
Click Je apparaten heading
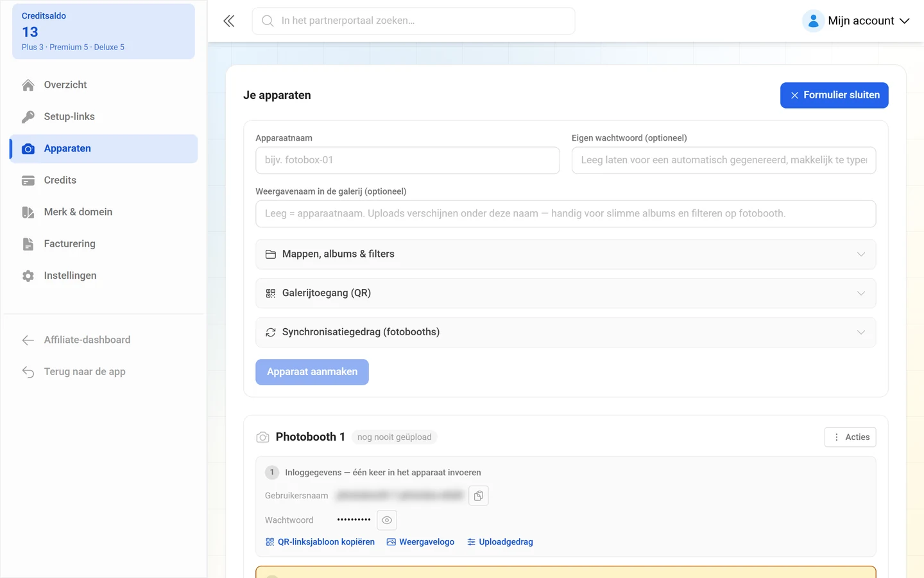pos(277,95)
